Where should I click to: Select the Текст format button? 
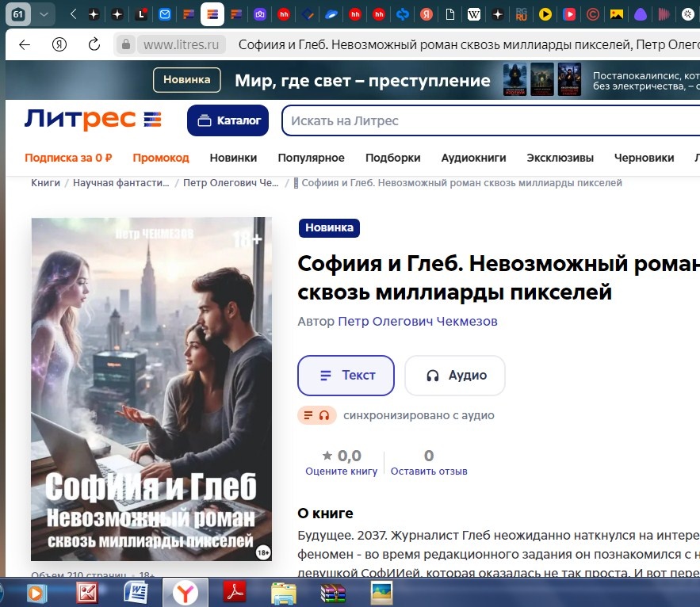(346, 376)
